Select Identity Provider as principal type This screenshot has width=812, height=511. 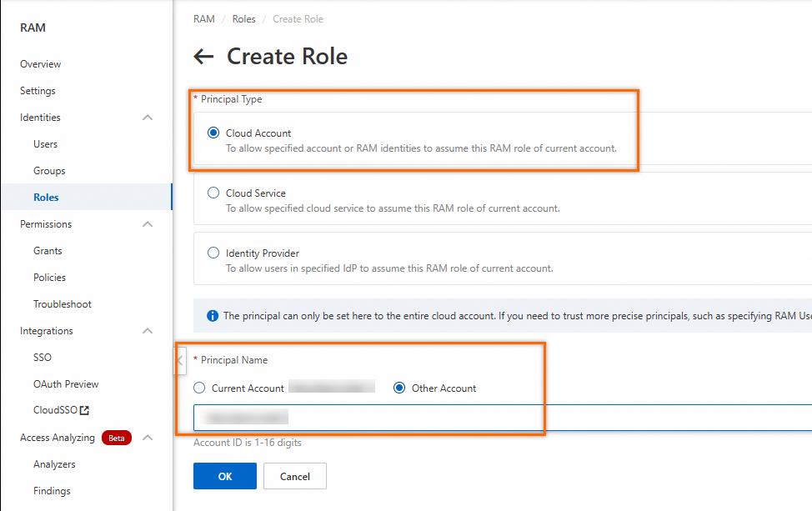[213, 253]
